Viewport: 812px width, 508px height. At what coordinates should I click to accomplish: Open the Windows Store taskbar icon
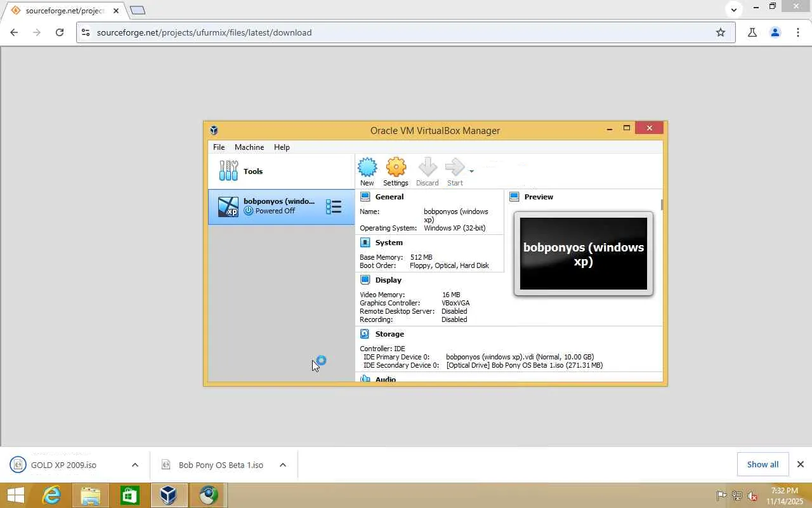point(130,495)
